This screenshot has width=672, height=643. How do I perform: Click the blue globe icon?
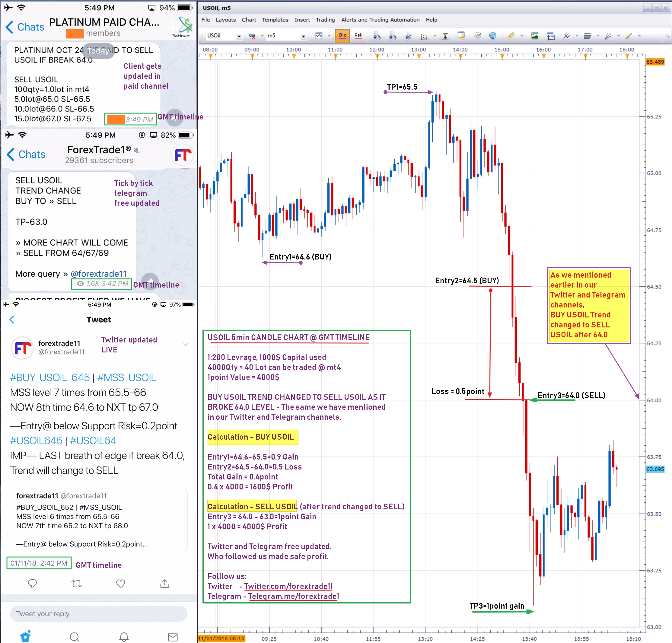tap(493, 36)
